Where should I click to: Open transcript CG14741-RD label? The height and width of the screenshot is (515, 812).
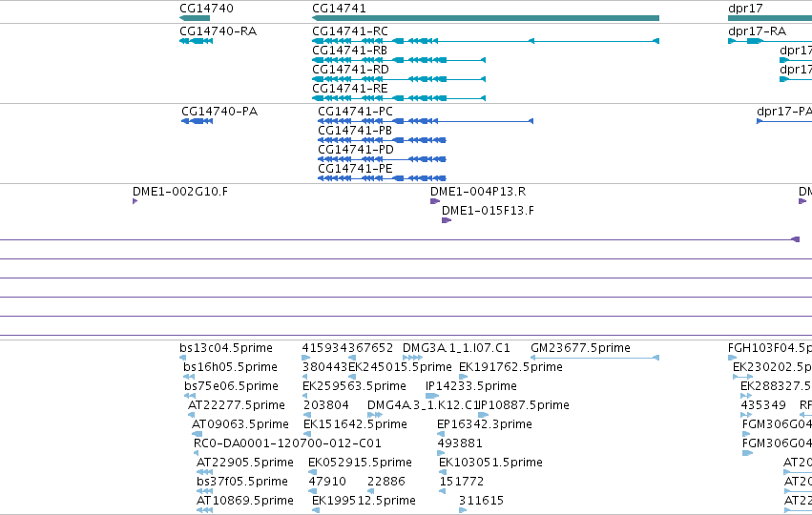350,70
